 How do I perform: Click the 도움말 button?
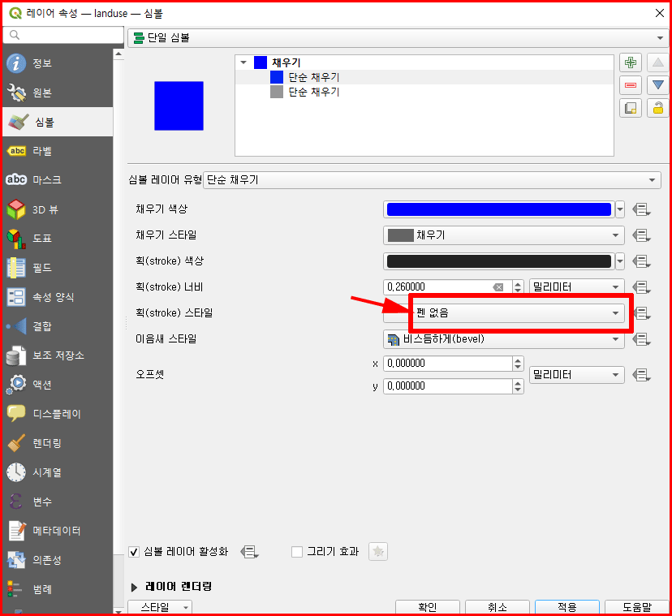[637, 607]
